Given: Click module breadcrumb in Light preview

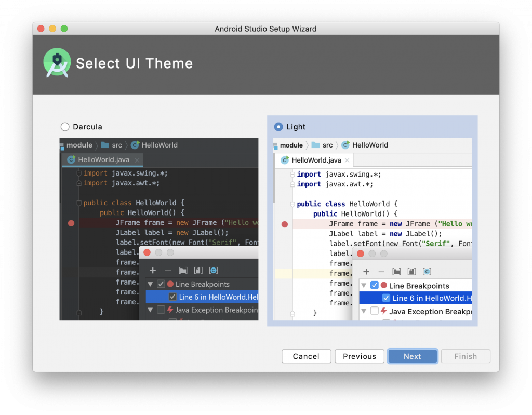Looking at the screenshot, I should pyautogui.click(x=291, y=145).
